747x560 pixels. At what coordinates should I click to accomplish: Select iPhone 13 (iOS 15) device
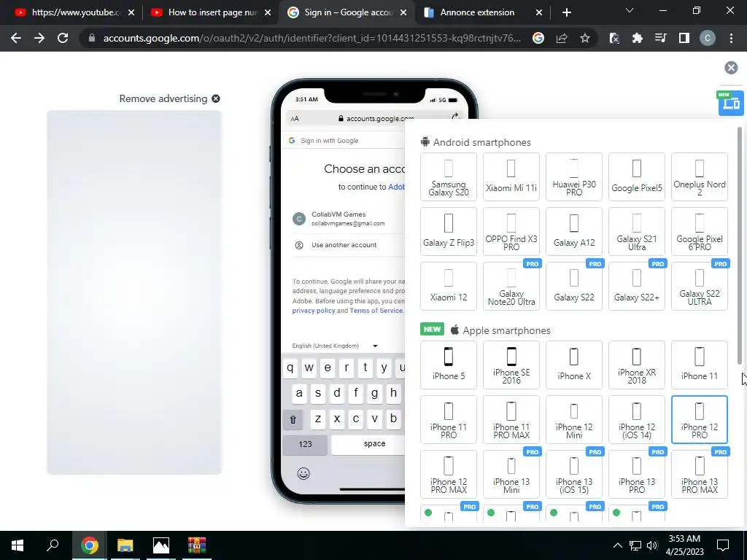(x=574, y=474)
